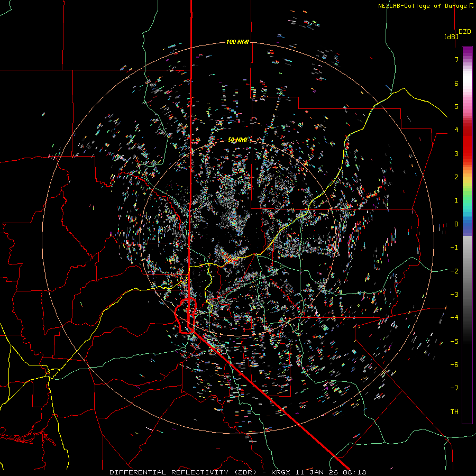
Task: Click the 4 value on color scale
Action: tap(456, 130)
